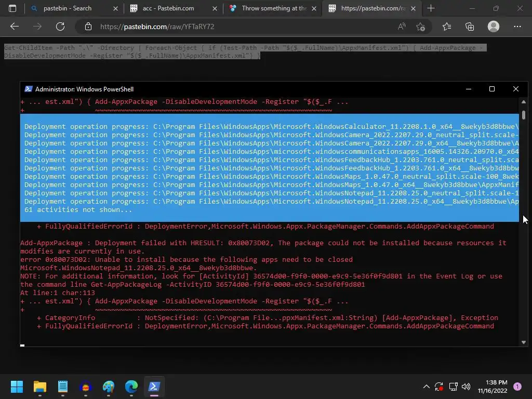Viewport: 532px width, 399px height.
Task: Go forward in browser history
Action: point(37,26)
